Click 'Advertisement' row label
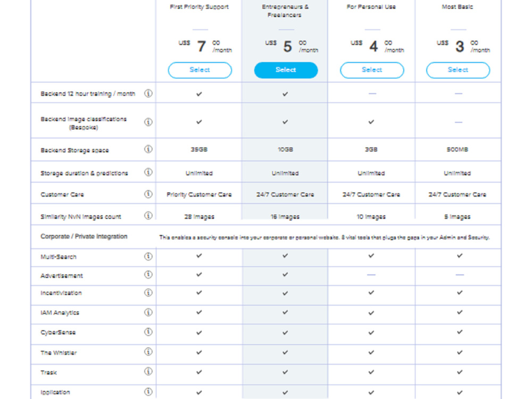The height and width of the screenshot is (399, 532). (x=61, y=276)
